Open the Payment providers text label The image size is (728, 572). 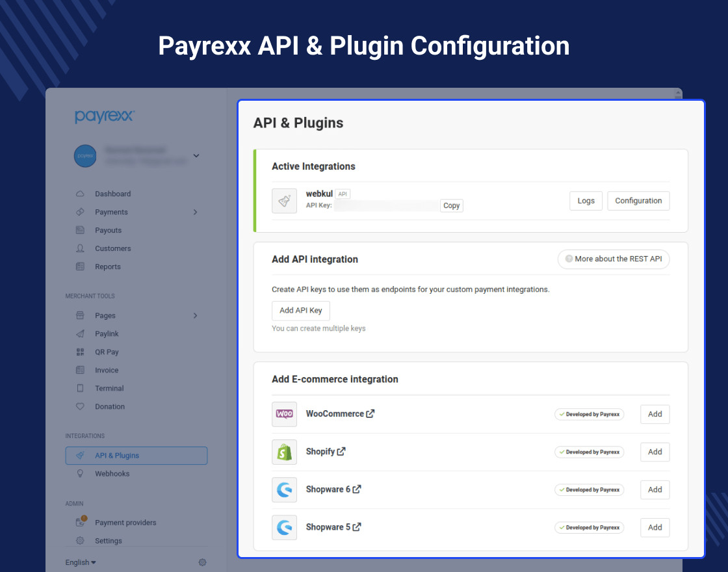click(125, 523)
